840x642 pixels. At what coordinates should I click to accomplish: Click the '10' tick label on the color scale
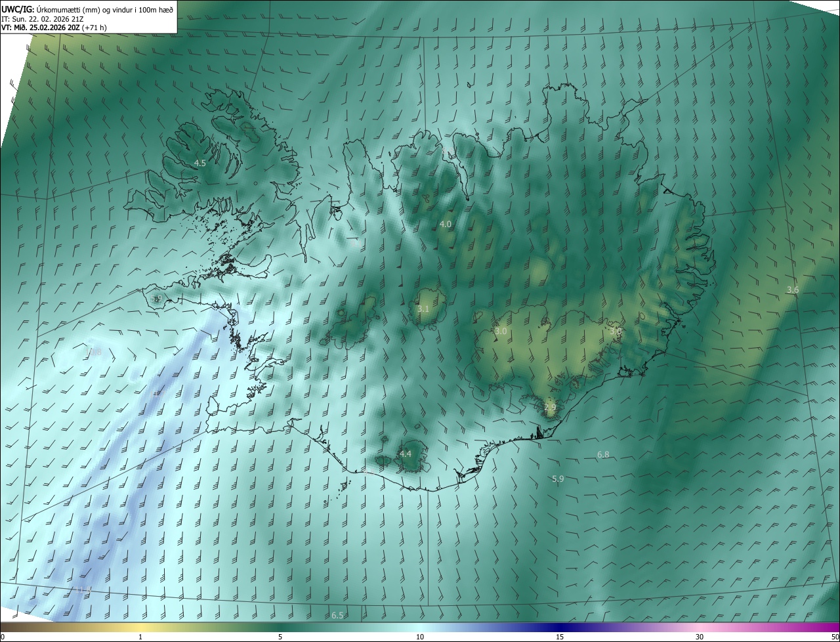420,637
